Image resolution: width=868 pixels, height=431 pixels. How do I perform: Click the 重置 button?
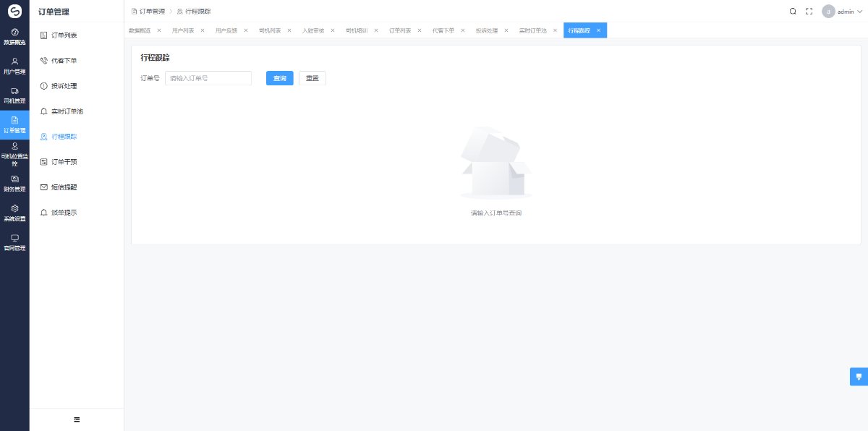(x=312, y=78)
